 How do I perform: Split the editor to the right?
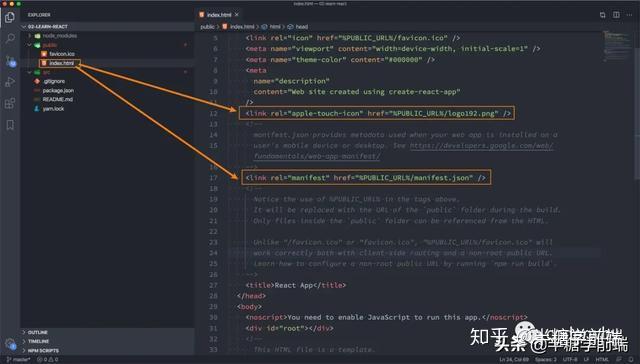click(x=616, y=15)
